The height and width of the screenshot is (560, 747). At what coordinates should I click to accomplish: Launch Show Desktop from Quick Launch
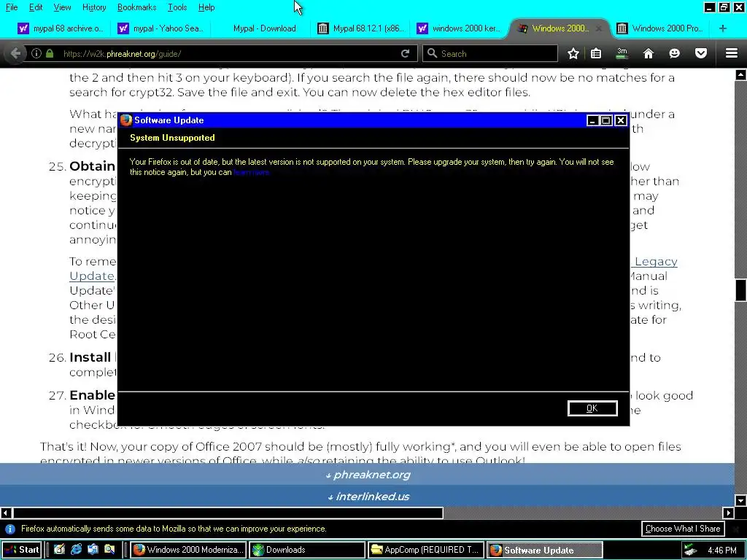coord(59,550)
